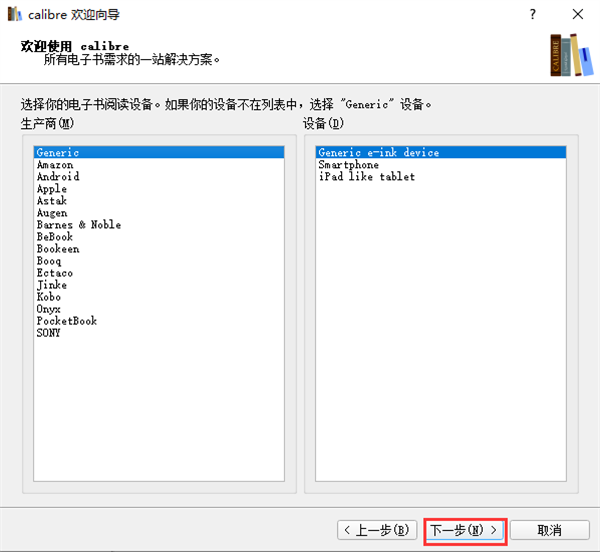Go back with 上一步(B) button
The image size is (600, 552).
(375, 530)
